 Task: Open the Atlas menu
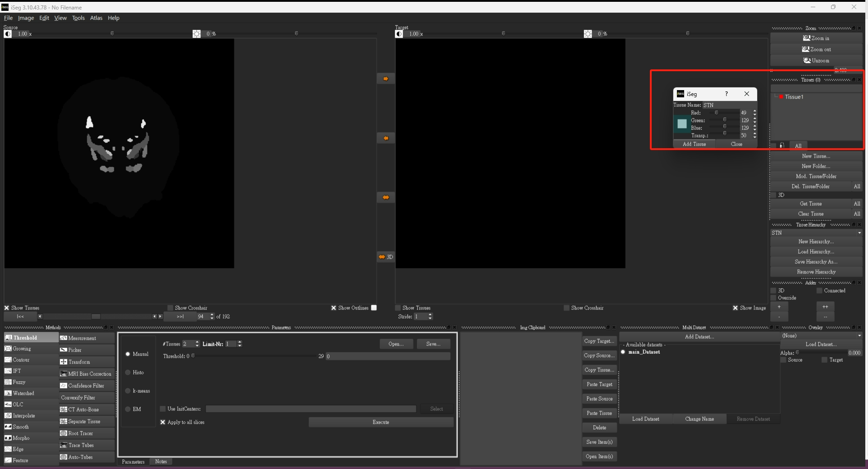pos(96,18)
